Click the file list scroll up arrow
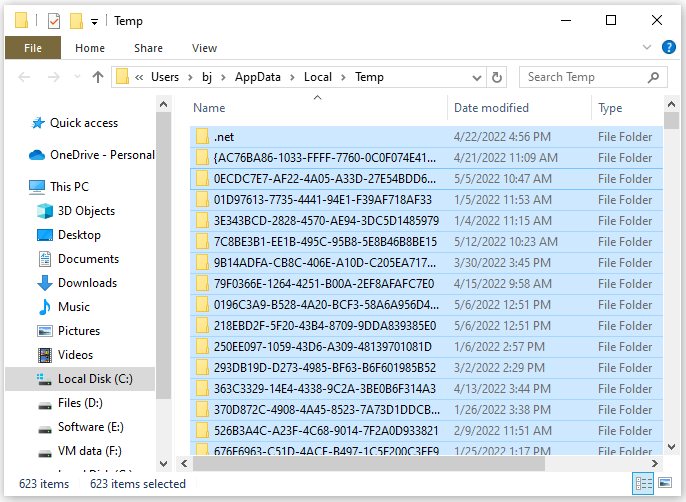Screen dimensions: 686x502 pyautogui.click(x=672, y=104)
